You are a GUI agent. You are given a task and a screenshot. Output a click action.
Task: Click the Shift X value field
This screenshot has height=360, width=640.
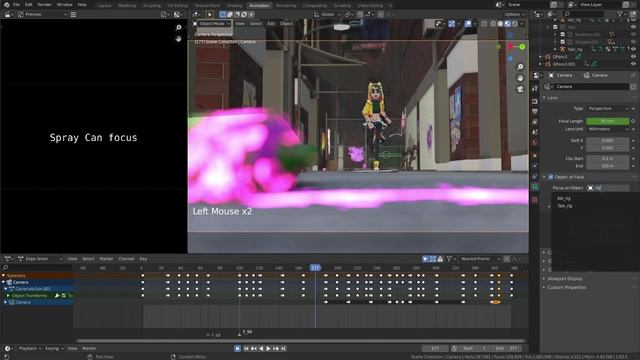[608, 140]
